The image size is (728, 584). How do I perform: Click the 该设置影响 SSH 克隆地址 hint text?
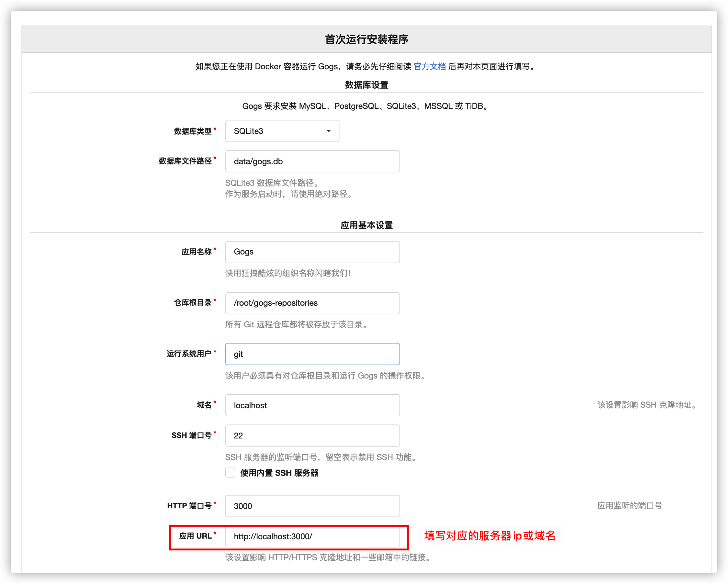pyautogui.click(x=647, y=405)
